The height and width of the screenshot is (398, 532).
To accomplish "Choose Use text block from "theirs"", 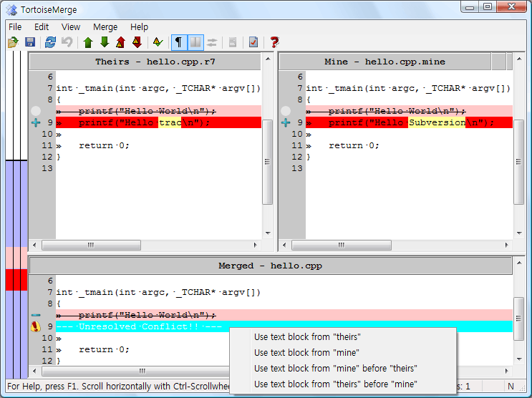I will pos(307,337).
